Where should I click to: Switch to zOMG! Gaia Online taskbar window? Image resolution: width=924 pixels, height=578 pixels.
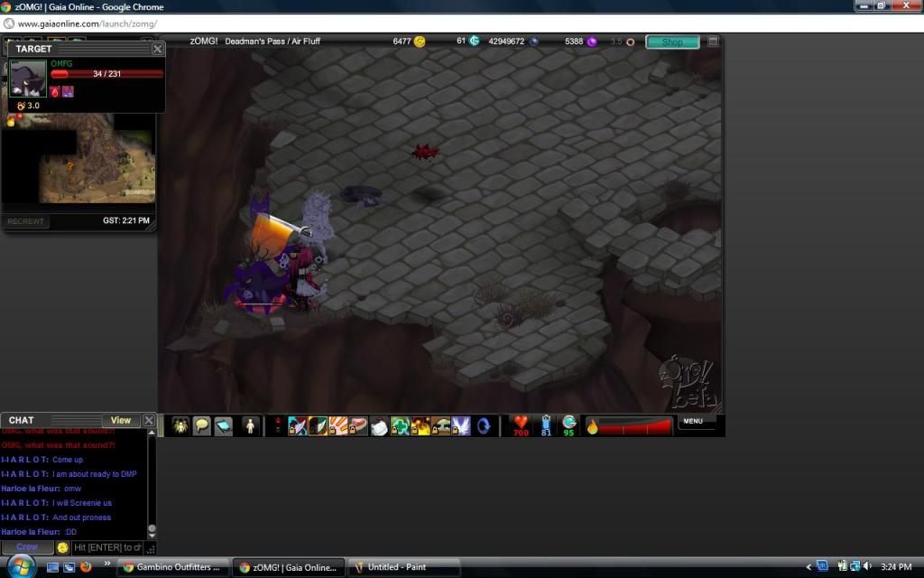pos(288,567)
